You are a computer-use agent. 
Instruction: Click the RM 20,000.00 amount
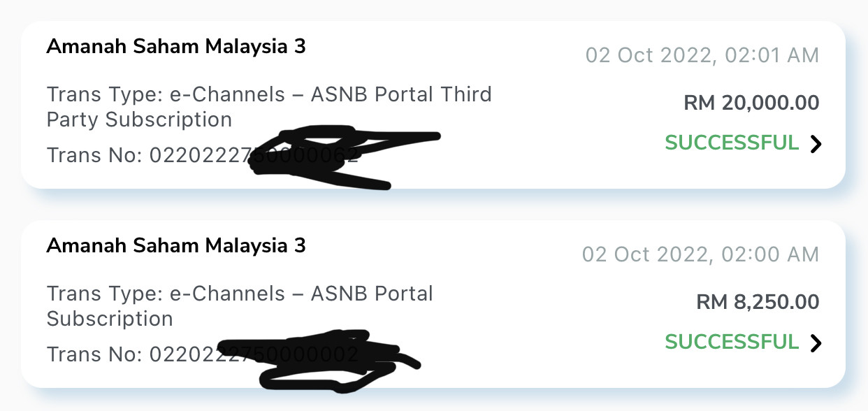click(x=751, y=103)
